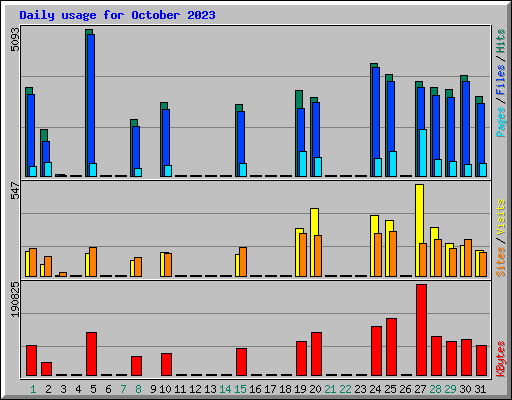Click the 190825 axis label
Viewport: 512px width, 400px height.
point(15,299)
